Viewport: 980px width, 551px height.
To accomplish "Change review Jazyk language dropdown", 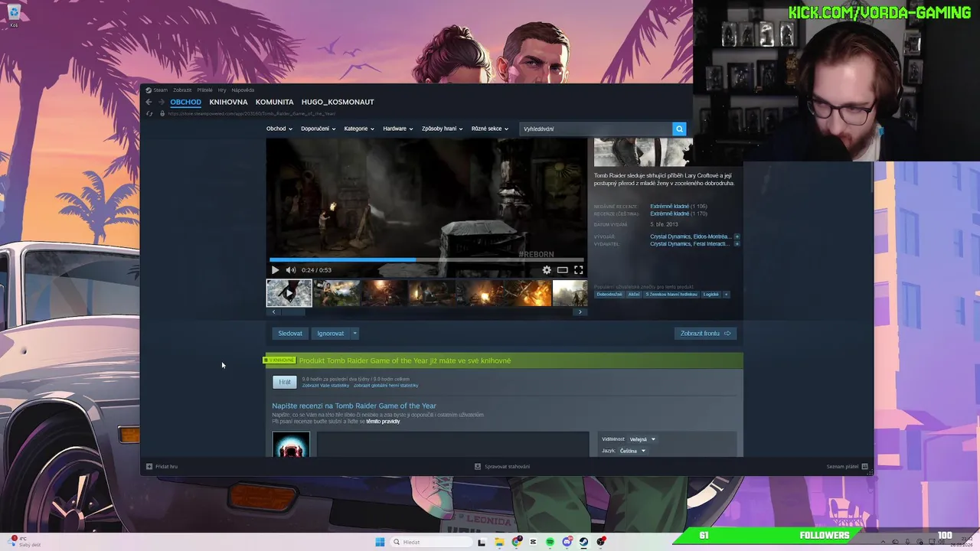I will click(633, 451).
